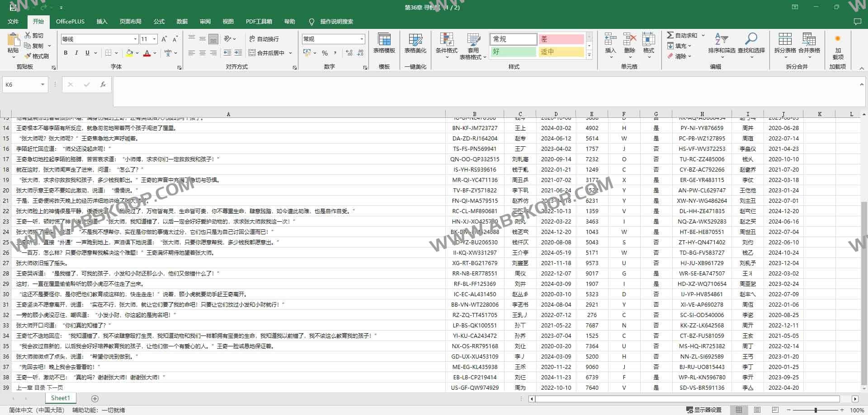Open the font name dropdown
The width and height of the screenshot is (868, 415).
click(x=136, y=39)
